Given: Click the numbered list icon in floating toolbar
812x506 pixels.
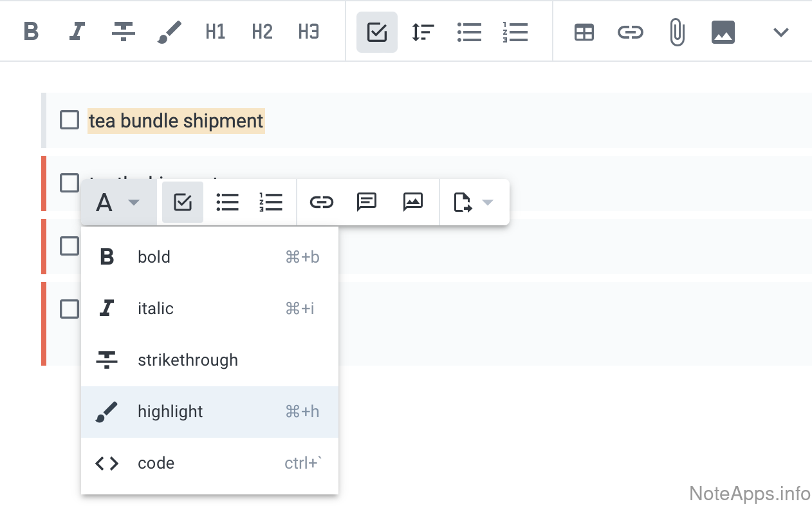Looking at the screenshot, I should (271, 202).
